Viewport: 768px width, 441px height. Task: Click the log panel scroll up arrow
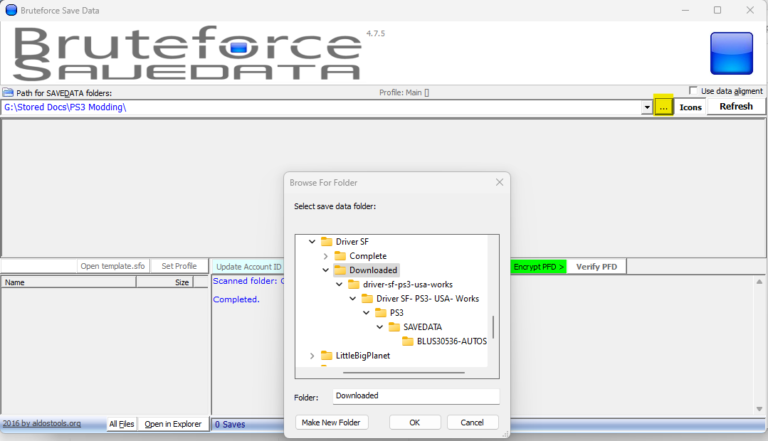coord(759,282)
